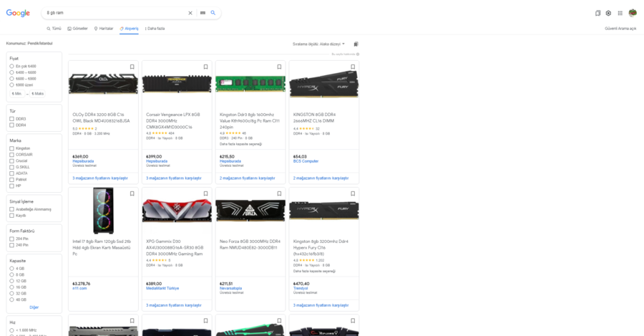The height and width of the screenshot is (336, 644).
Task: Open saved items bookmark icon in header
Action: tap(597, 13)
